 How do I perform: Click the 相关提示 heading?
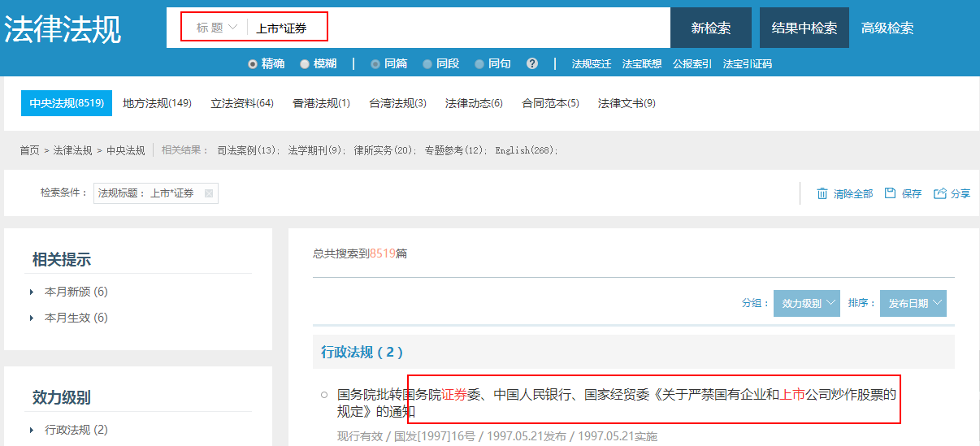[x=62, y=260]
